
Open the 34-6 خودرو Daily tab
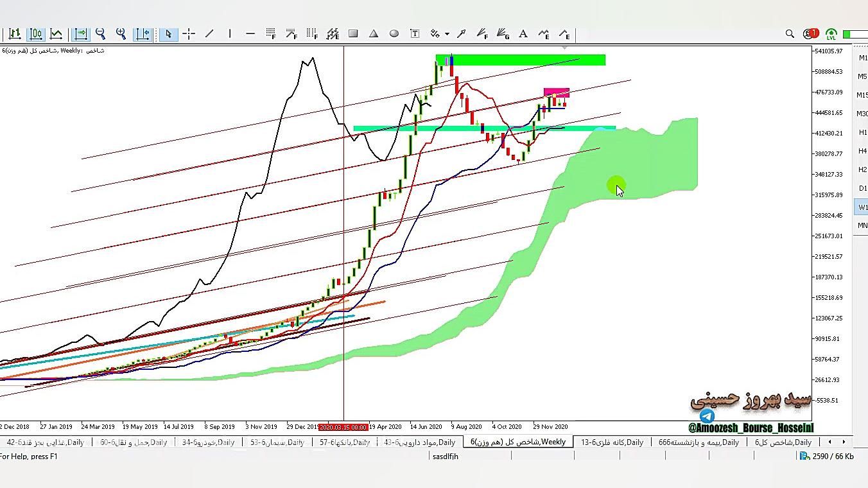208,442
